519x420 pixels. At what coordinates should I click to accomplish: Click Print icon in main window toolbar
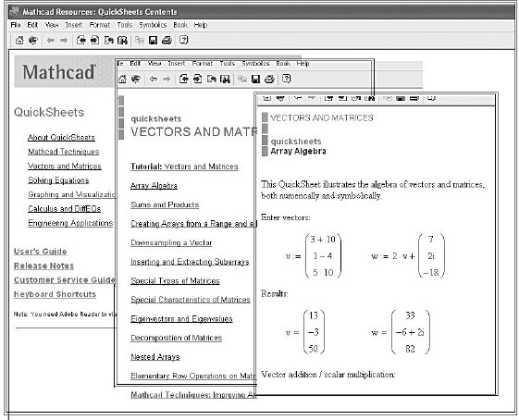(167, 41)
